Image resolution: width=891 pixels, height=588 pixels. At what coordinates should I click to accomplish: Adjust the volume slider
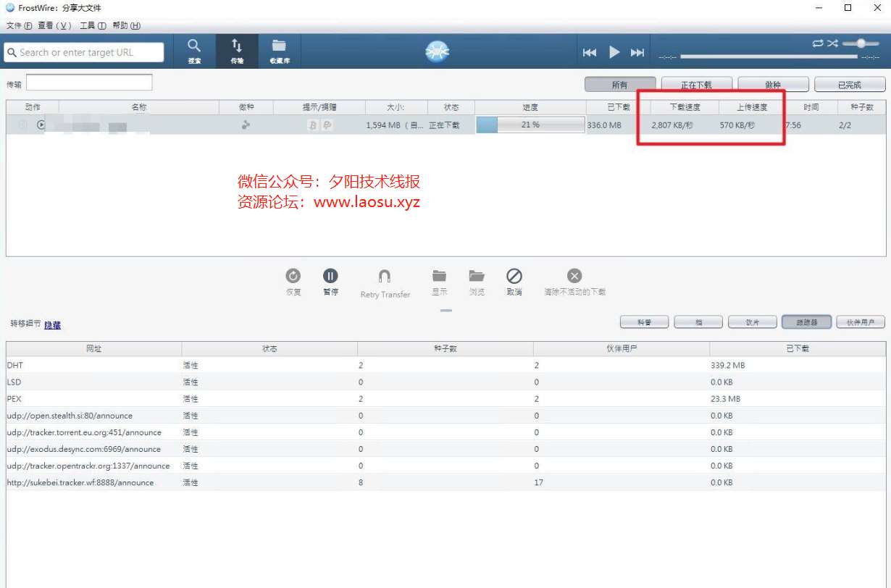click(861, 43)
